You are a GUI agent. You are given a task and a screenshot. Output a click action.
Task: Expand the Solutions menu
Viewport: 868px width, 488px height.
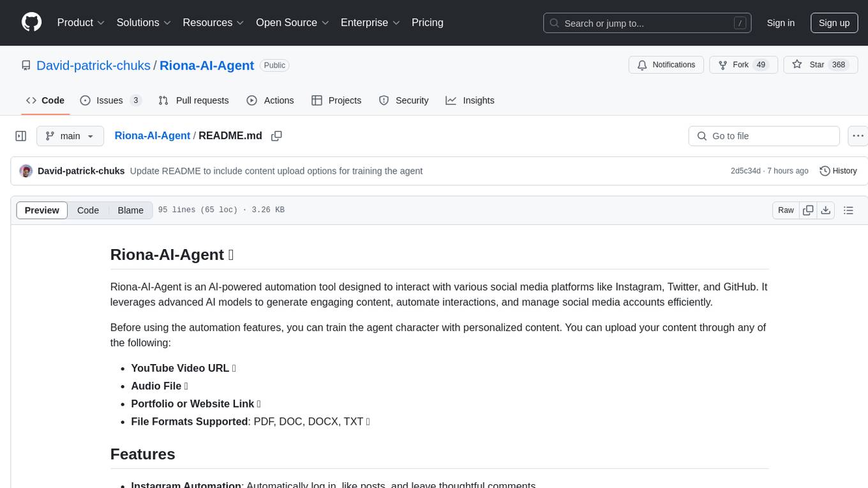tap(144, 22)
